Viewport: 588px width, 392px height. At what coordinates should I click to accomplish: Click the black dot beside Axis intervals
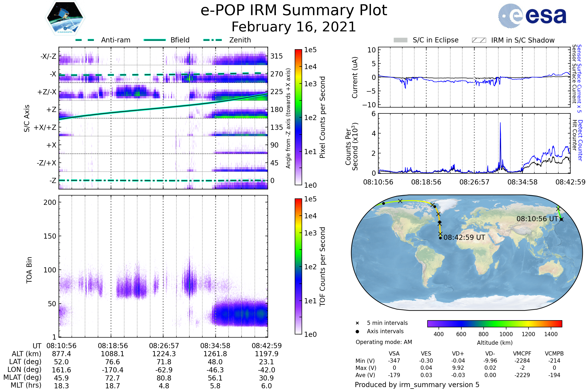pyautogui.click(x=357, y=331)
